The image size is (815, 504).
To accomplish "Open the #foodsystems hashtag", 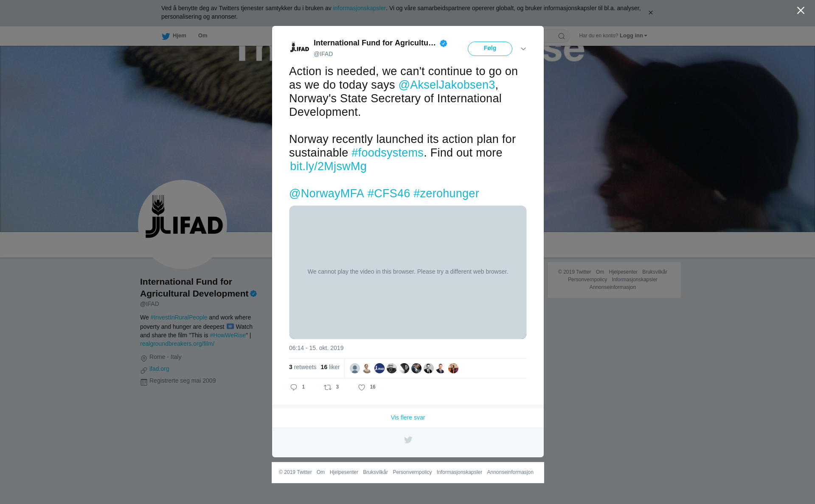I will coord(388,153).
